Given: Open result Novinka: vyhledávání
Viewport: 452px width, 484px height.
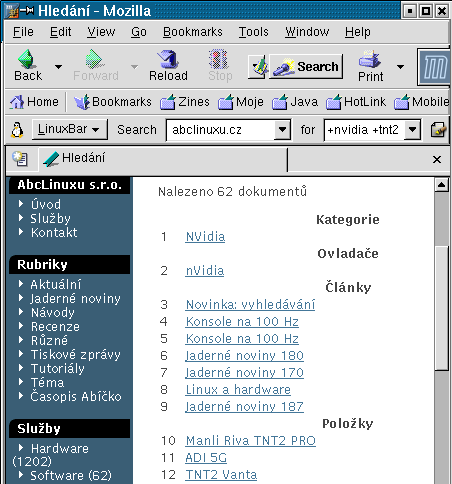Looking at the screenshot, I should click(x=250, y=305).
